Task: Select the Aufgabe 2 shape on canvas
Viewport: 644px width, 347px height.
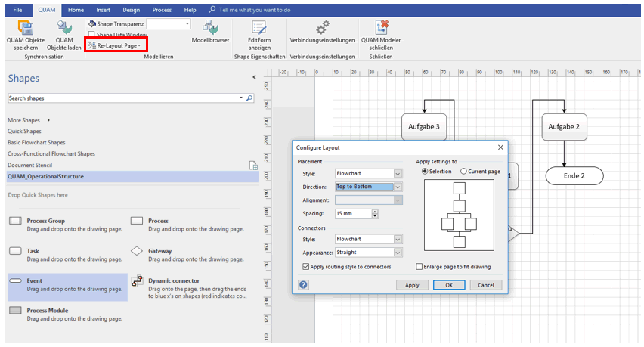Action: click(564, 127)
